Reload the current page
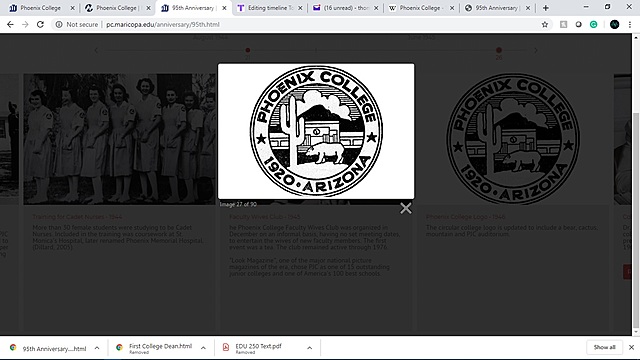640x360 pixels. [x=40, y=24]
